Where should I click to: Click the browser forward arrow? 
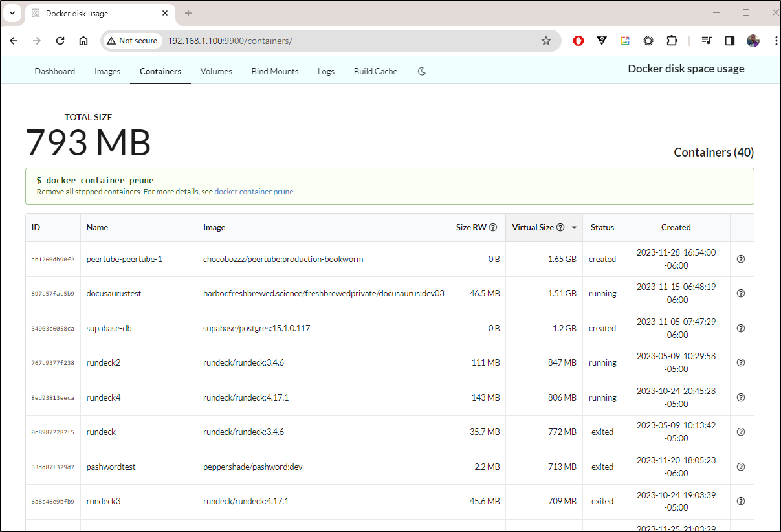click(x=37, y=41)
